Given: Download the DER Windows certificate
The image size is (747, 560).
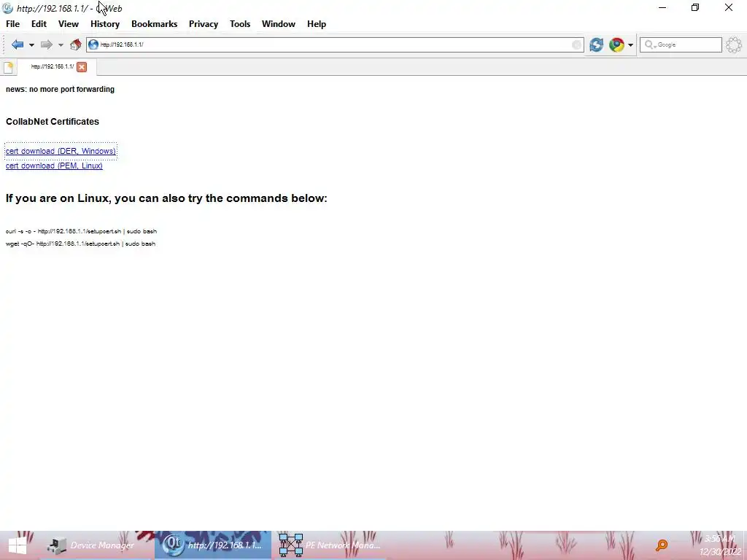Looking at the screenshot, I should click(61, 151).
